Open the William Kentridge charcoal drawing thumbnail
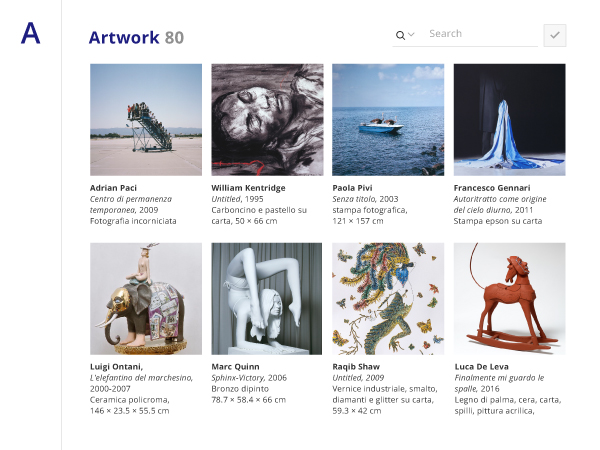Screen dimensions: 600x450 pos(267,120)
